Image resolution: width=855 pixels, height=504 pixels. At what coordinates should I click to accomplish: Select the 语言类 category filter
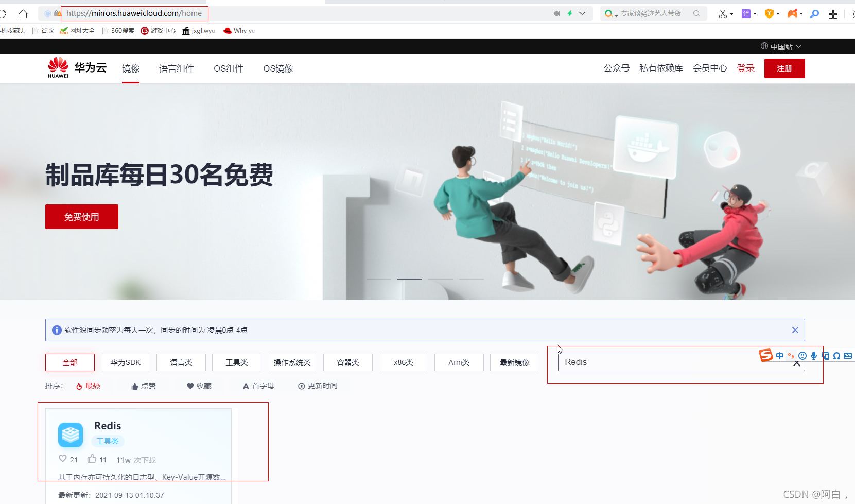(x=181, y=362)
